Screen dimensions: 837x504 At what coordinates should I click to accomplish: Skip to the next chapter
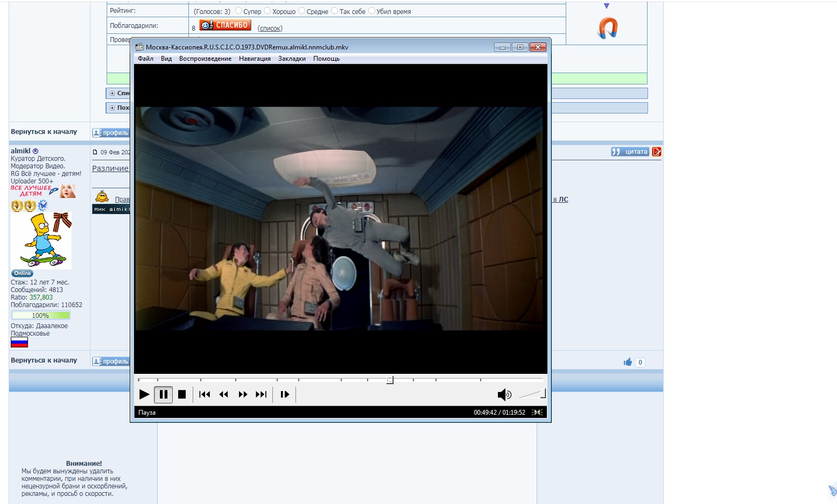(261, 394)
